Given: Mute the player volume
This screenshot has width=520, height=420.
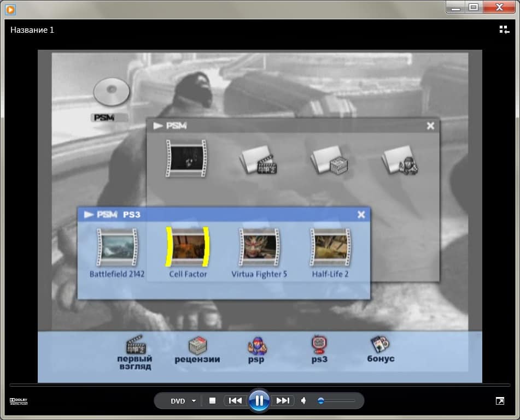Looking at the screenshot, I should [x=303, y=401].
